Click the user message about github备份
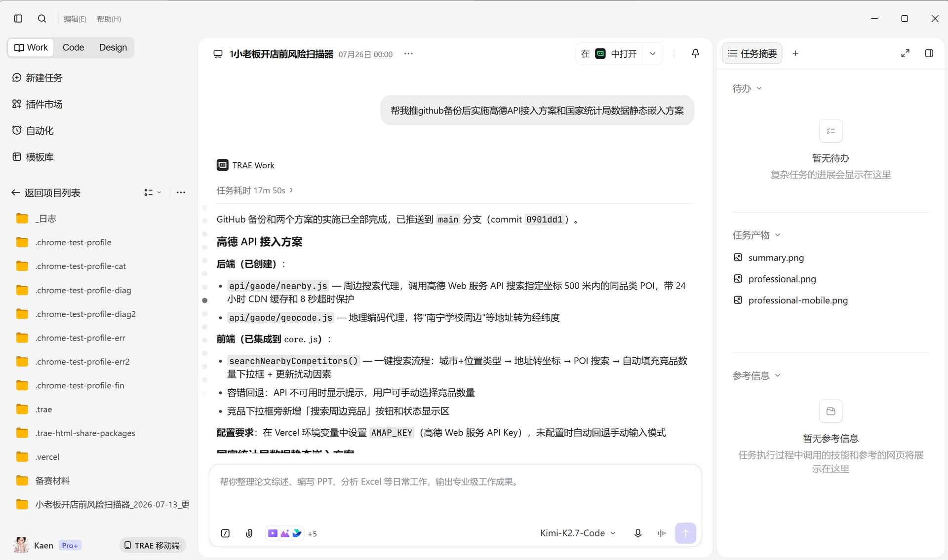Screen dimensions: 948x560 pos(537,111)
